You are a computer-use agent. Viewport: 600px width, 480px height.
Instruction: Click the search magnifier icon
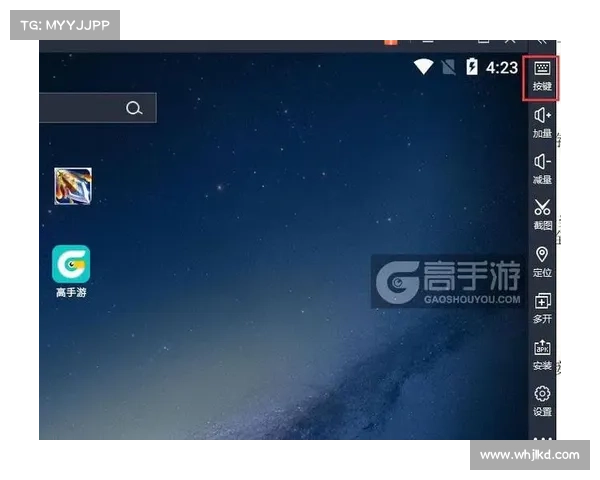pos(134,108)
